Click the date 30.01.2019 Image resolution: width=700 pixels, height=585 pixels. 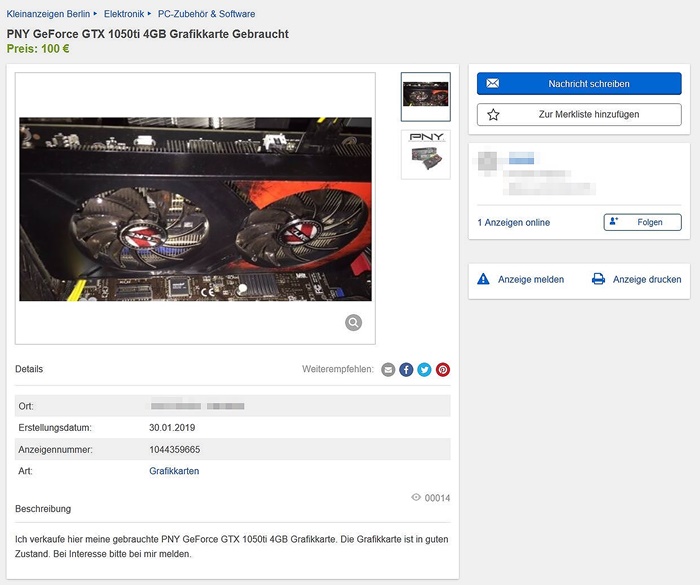[x=172, y=428]
